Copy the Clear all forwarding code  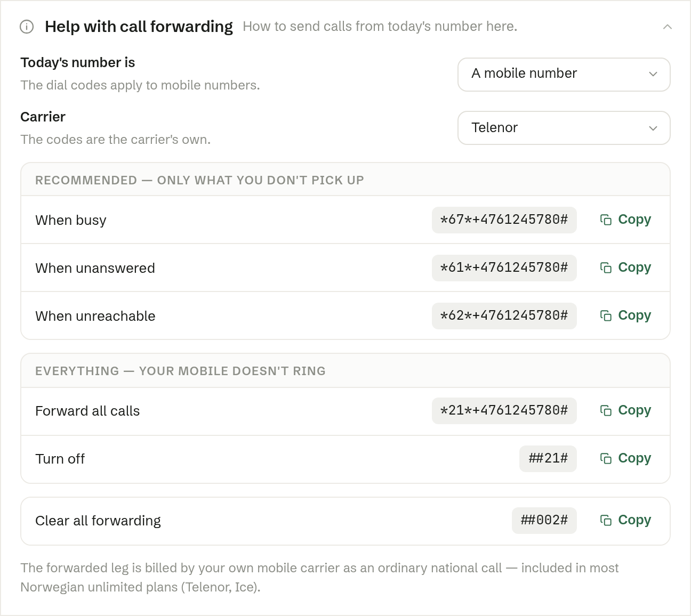pos(625,520)
